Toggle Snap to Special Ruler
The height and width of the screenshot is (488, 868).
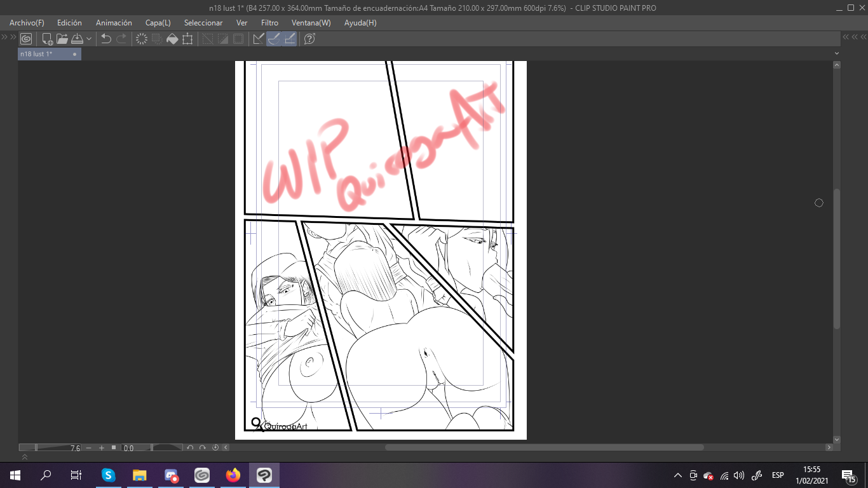(x=274, y=39)
